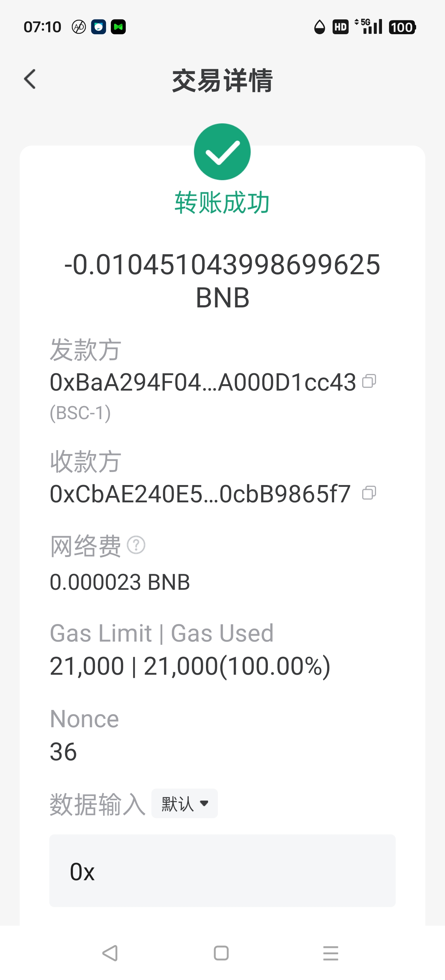This screenshot has height=980, width=445.
Task: Tap the recipient address 0xCbAE240E5...0cbB9865f7
Action: click(x=200, y=494)
